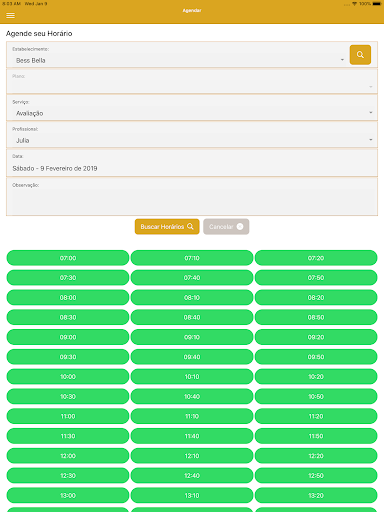This screenshot has width=384, height=512.
Task: Tap the 09:00 time slot
Action: click(x=68, y=337)
